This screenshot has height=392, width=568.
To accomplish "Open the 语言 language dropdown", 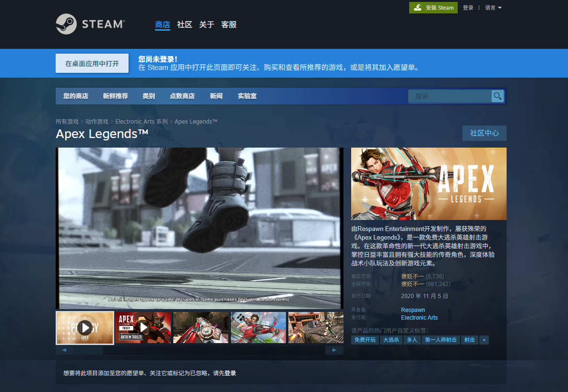I will 493,8.
